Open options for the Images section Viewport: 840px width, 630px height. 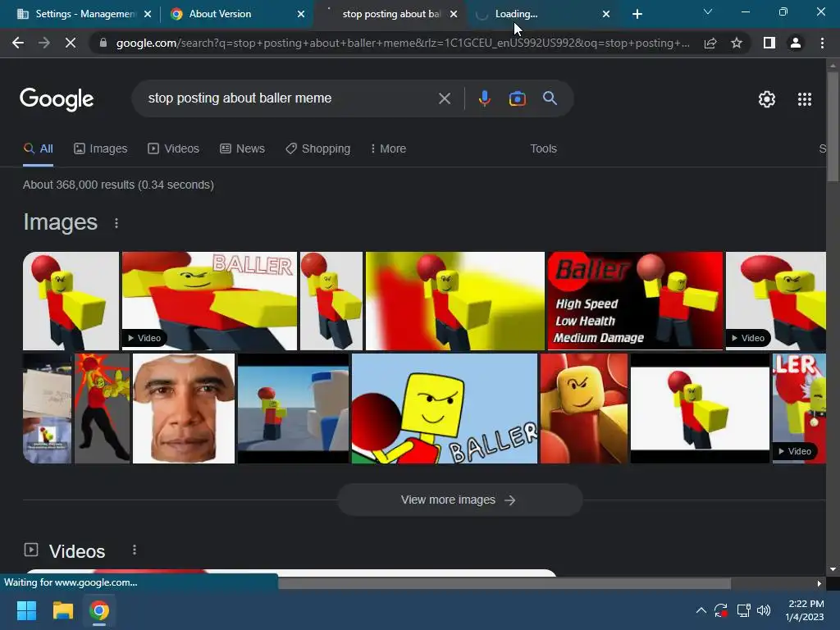(116, 223)
